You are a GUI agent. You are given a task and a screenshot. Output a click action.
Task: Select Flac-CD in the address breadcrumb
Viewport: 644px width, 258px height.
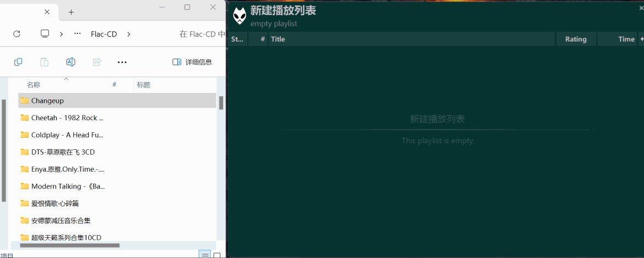[104, 34]
